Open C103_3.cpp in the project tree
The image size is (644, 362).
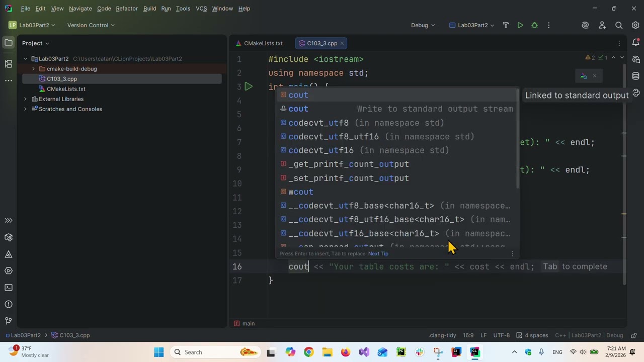tap(62, 79)
